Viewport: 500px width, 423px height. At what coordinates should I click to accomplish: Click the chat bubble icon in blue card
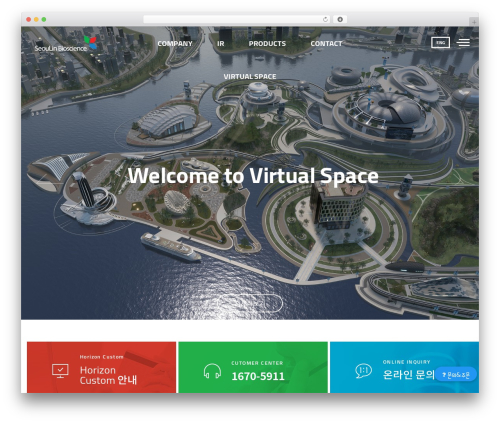click(363, 371)
